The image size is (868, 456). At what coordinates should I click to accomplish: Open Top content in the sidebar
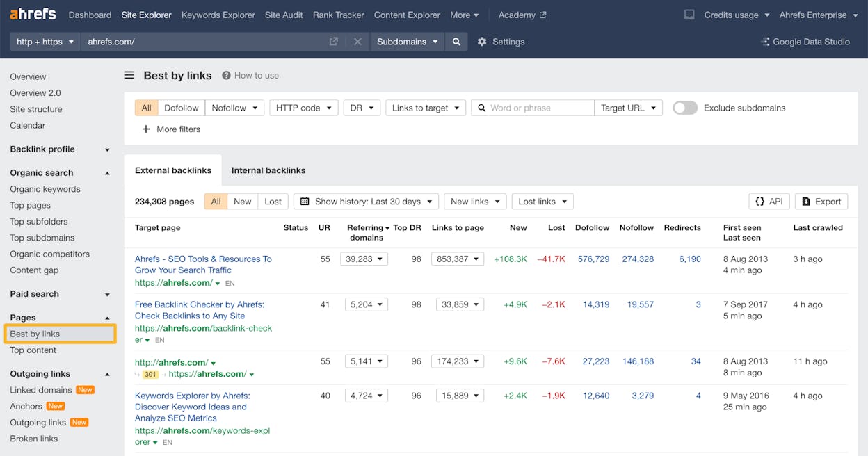tap(33, 350)
